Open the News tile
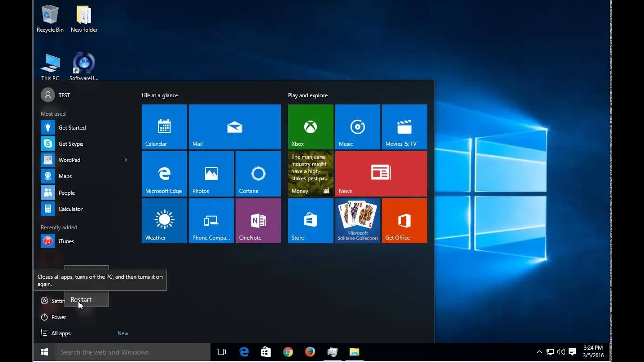 381,173
